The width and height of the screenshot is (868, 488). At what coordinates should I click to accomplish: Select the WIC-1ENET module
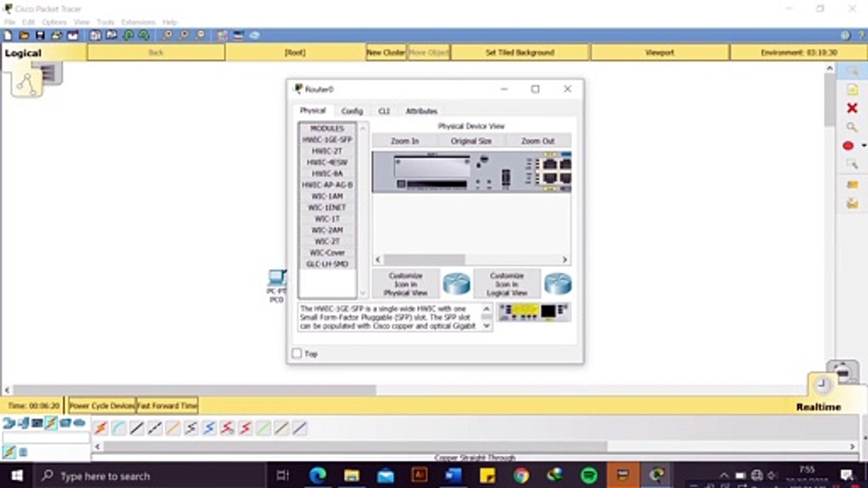(328, 207)
